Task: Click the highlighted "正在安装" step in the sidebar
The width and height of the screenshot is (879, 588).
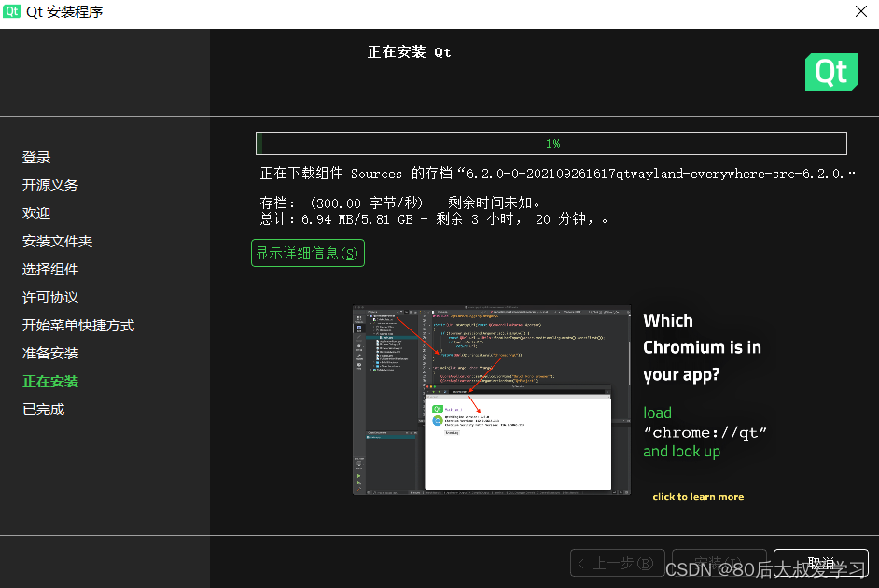Action: (49, 381)
